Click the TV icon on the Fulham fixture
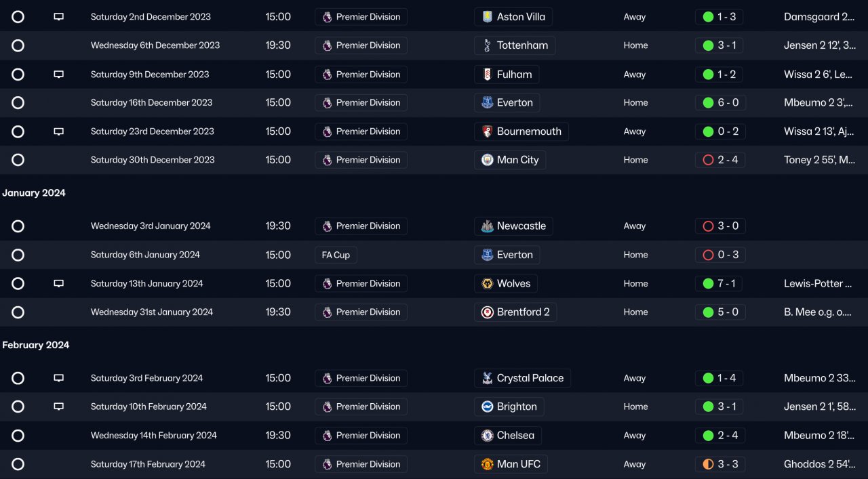Screen dimensions: 868x479 pos(59,75)
